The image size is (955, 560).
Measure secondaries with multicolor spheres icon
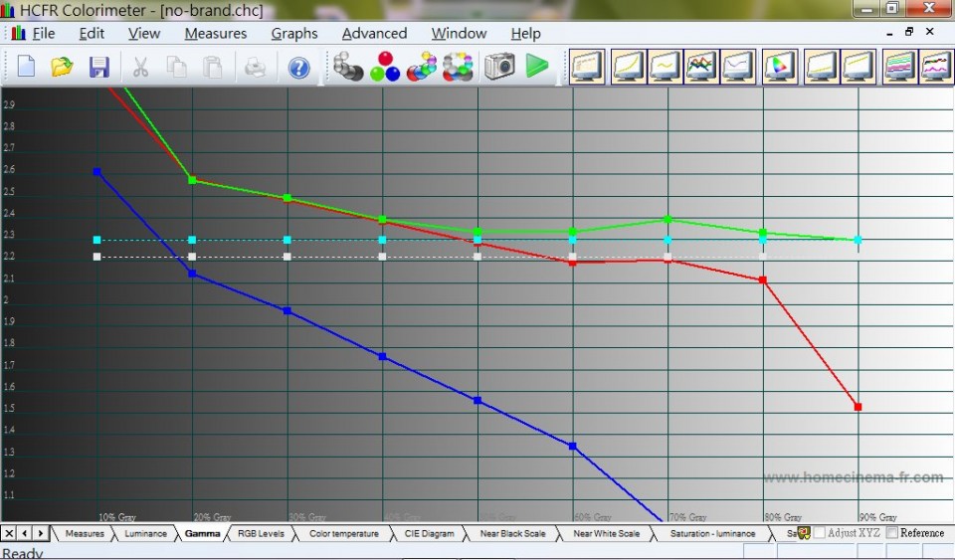point(422,66)
